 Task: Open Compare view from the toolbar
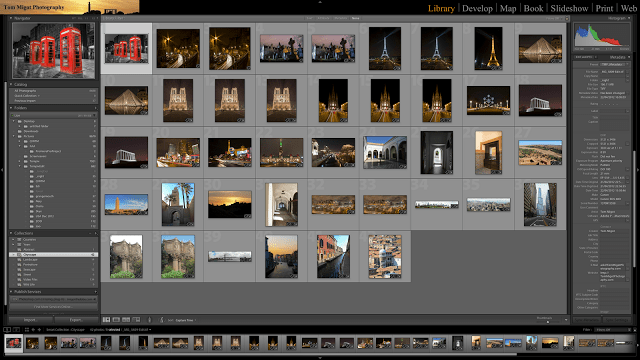[126, 320]
